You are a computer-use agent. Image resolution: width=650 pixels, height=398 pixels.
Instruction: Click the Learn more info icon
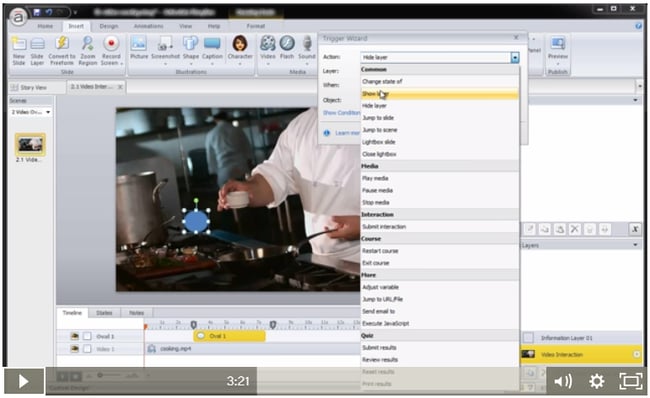327,133
